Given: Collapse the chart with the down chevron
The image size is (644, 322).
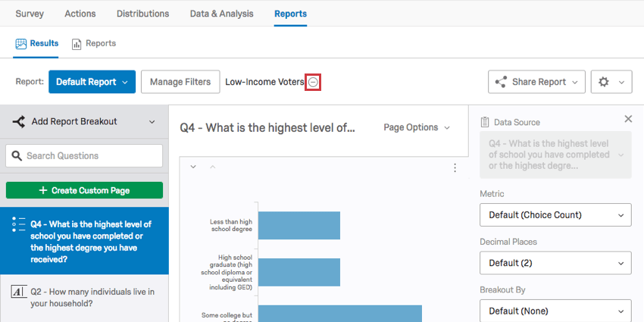Looking at the screenshot, I should pos(193,167).
